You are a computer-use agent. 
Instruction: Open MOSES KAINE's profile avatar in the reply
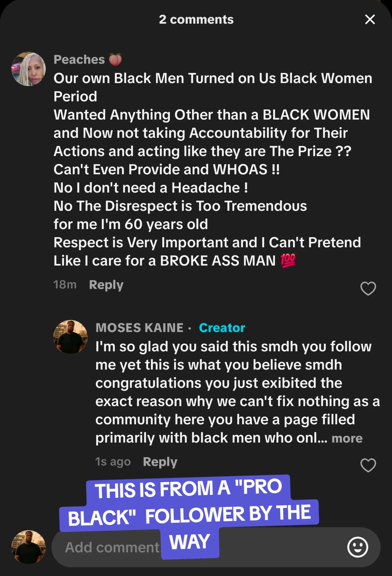coord(70,336)
